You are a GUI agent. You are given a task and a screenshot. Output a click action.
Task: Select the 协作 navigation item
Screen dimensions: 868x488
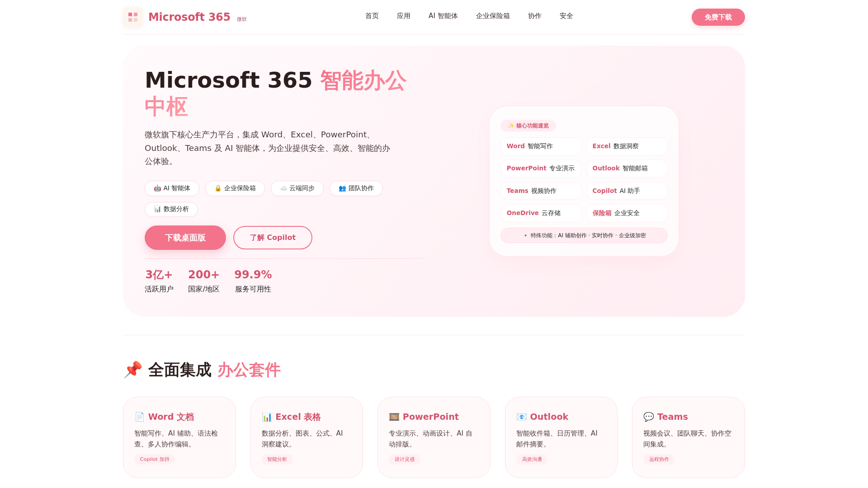pyautogui.click(x=535, y=16)
